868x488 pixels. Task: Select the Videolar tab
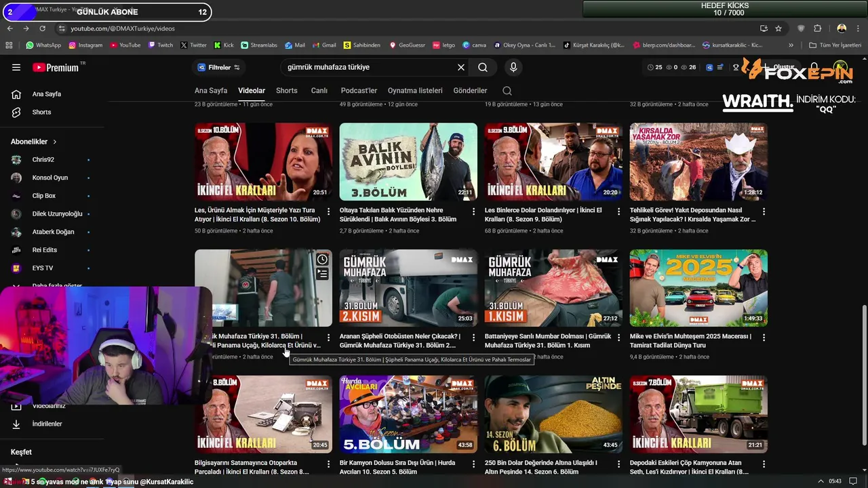(252, 91)
